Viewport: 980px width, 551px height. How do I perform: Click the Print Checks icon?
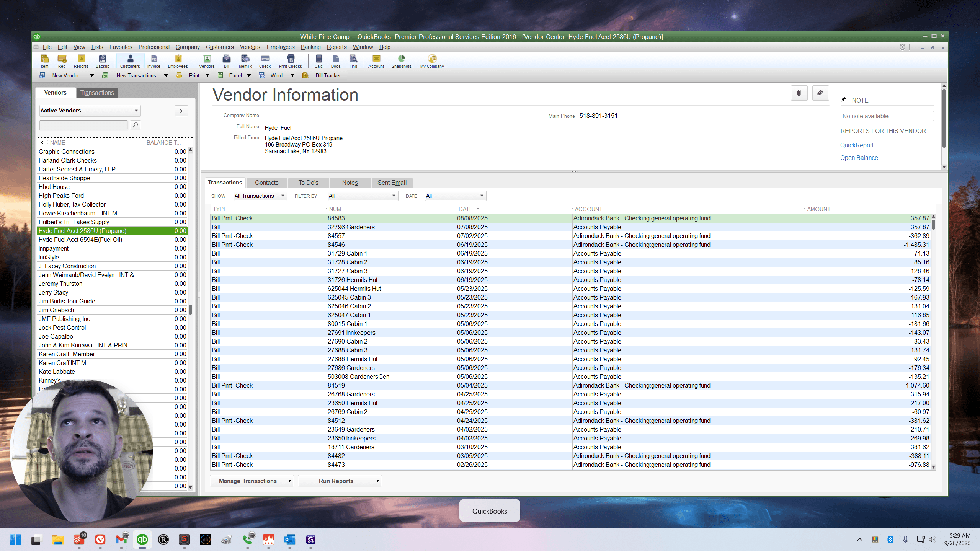click(291, 61)
